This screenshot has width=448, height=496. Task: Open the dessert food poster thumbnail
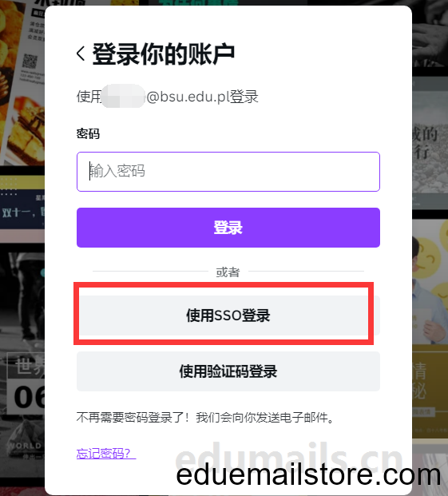[22, 82]
